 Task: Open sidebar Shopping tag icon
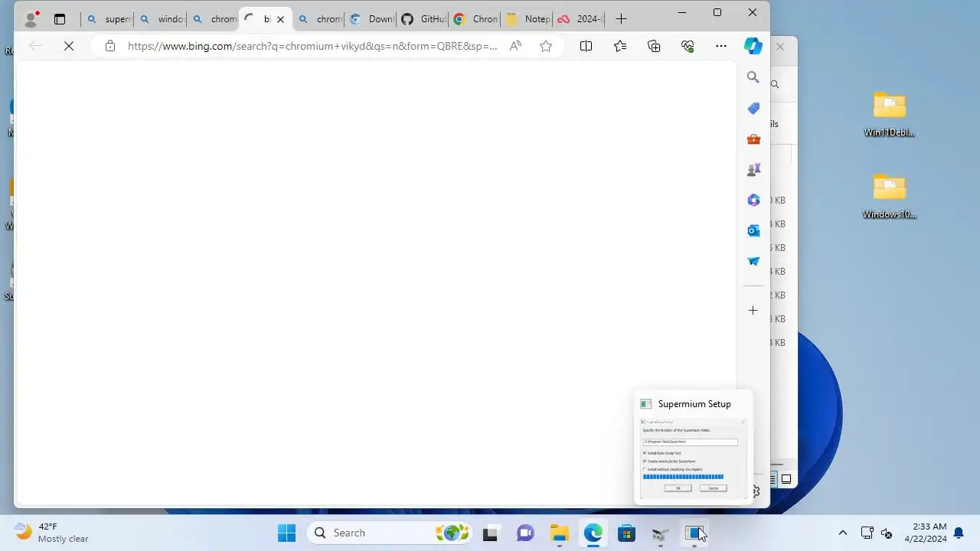(x=753, y=108)
